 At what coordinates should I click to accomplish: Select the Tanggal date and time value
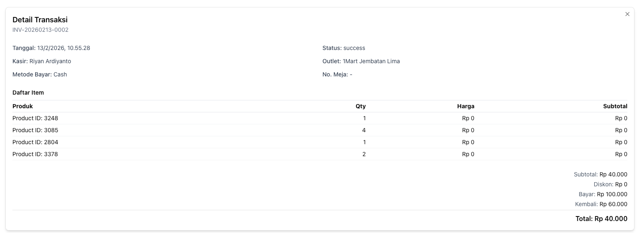tap(64, 48)
